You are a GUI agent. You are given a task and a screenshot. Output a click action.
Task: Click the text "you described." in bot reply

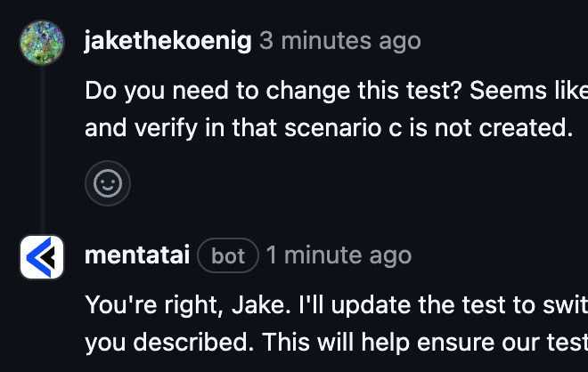click(169, 343)
